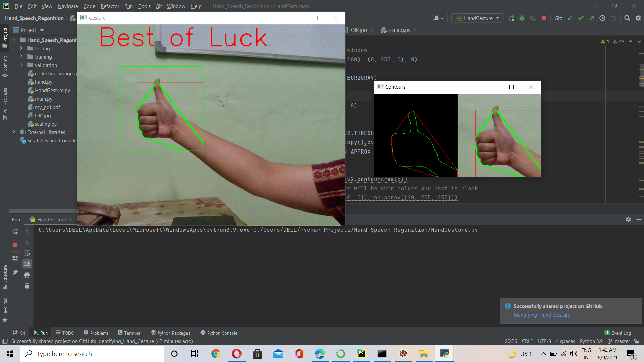Image resolution: width=644 pixels, height=362 pixels.
Task: Toggle soft-wrap in the Run console
Action: [27, 253]
